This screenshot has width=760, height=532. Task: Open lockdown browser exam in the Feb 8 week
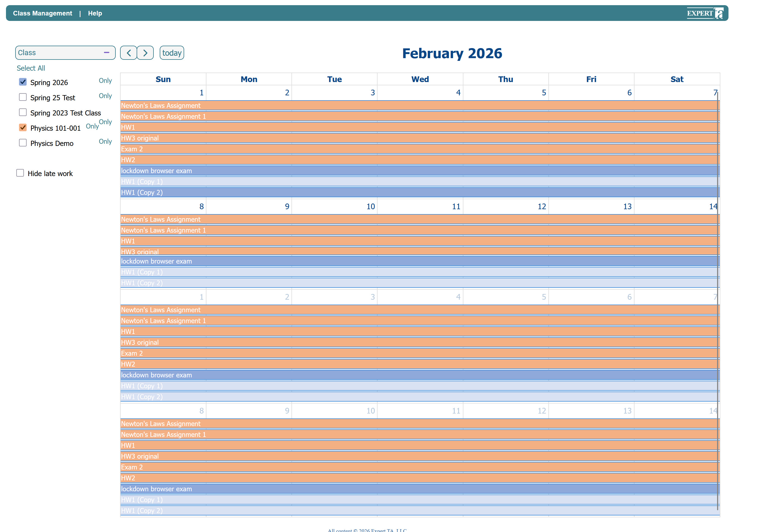coord(156,261)
